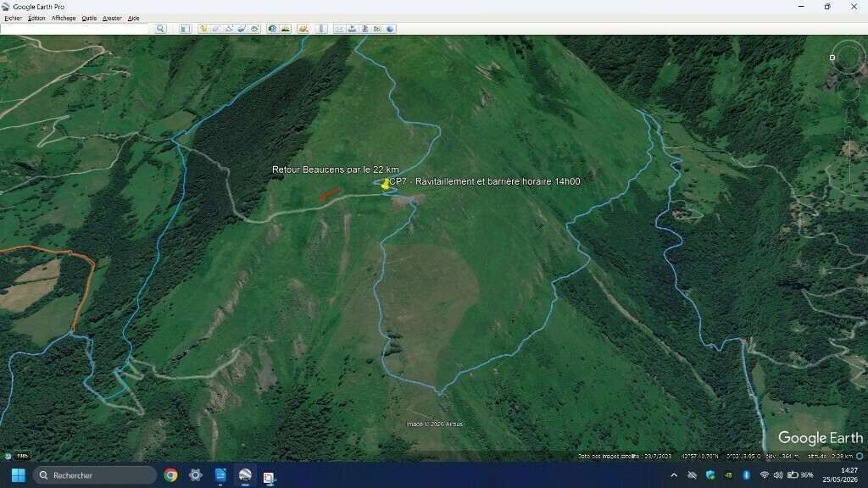The width and height of the screenshot is (868, 488).
Task: Select the ruler measurement tool
Action: pyautogui.click(x=321, y=29)
